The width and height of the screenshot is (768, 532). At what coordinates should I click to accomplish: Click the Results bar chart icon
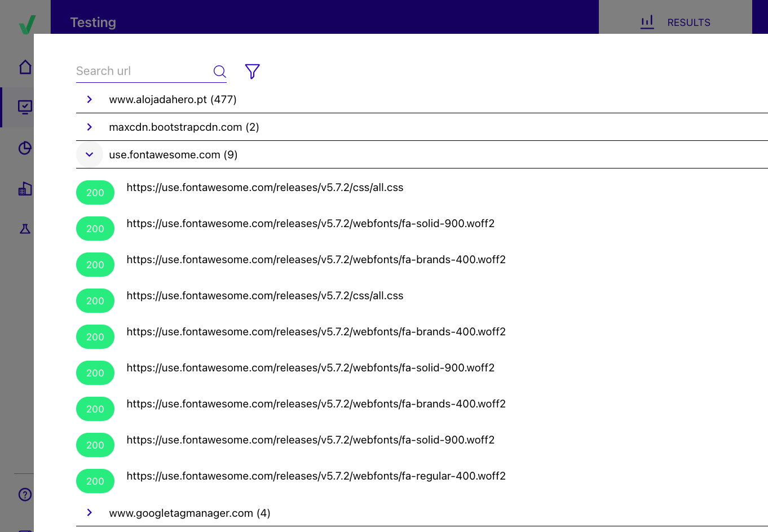(647, 22)
